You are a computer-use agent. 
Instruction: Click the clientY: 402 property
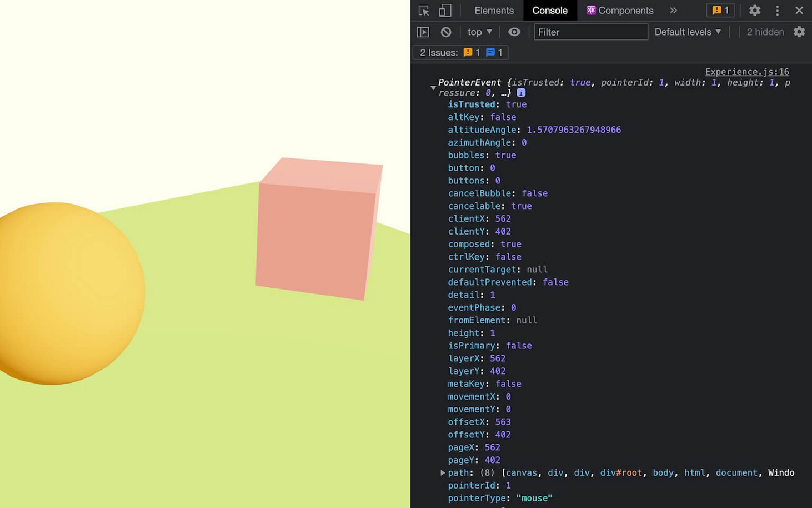(479, 232)
